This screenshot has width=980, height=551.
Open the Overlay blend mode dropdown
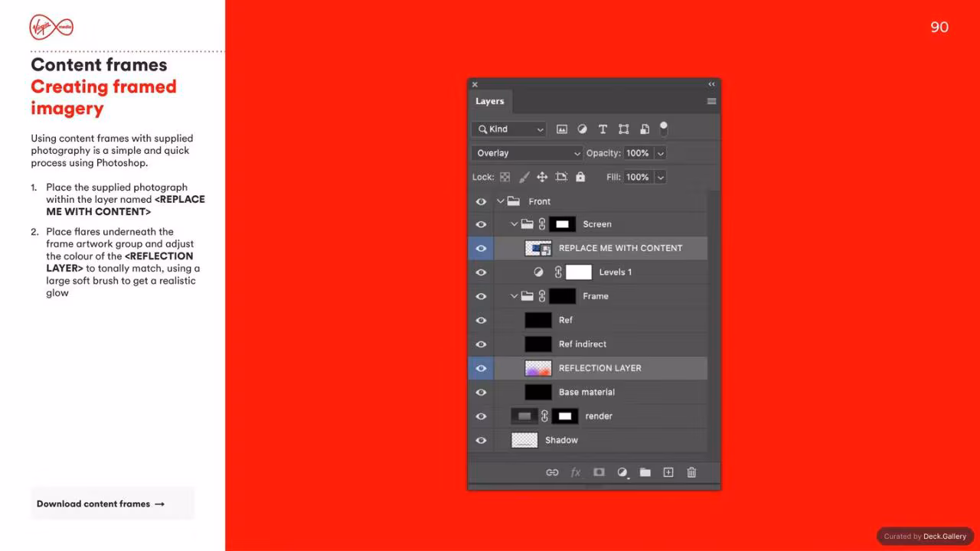coord(528,153)
